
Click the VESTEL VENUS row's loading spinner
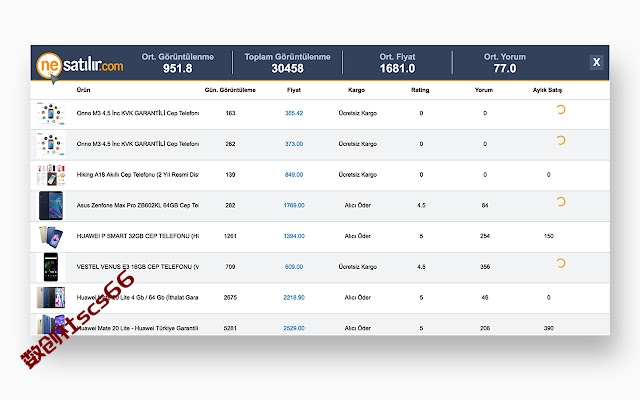point(561,263)
